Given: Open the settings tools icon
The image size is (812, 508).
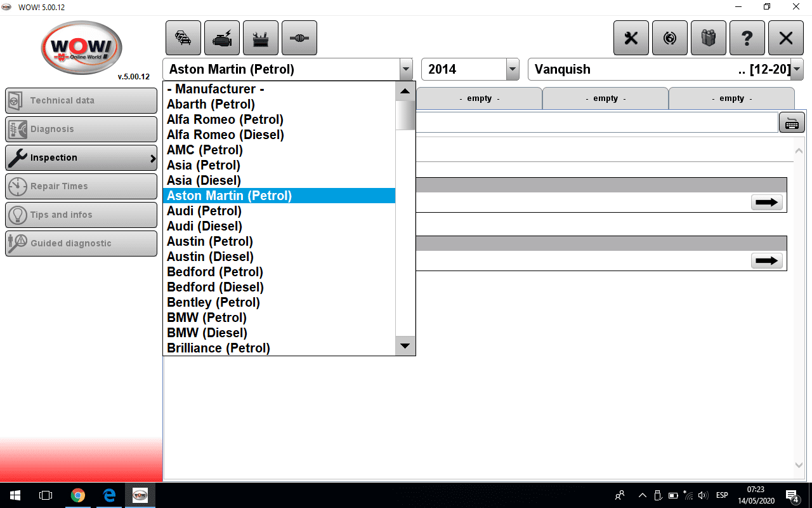Looking at the screenshot, I should click(631, 37).
